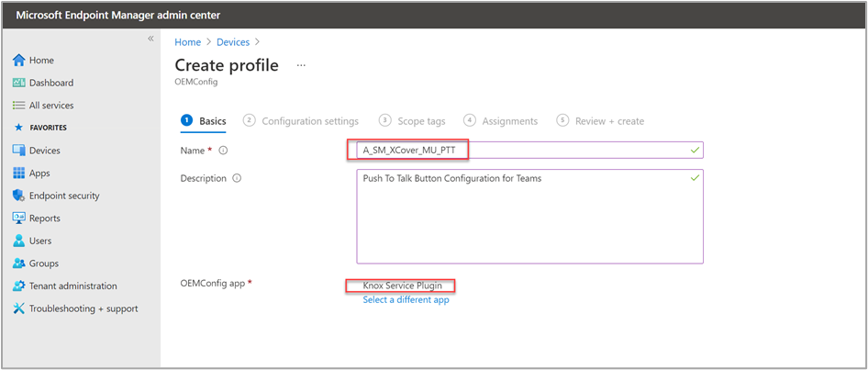Click the Select a different app link
Viewport: 868px width, 370px height.
tap(406, 299)
